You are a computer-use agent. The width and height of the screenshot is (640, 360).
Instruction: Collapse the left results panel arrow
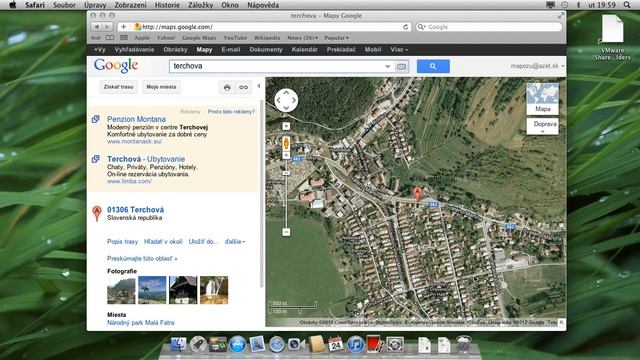259,86
